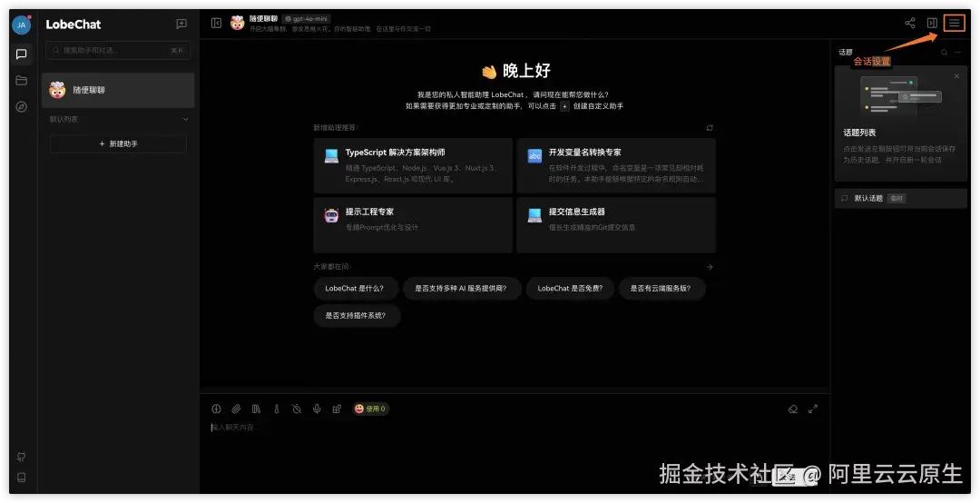Click the 新建助手 button
This screenshot has height=503, width=980.
(x=118, y=143)
